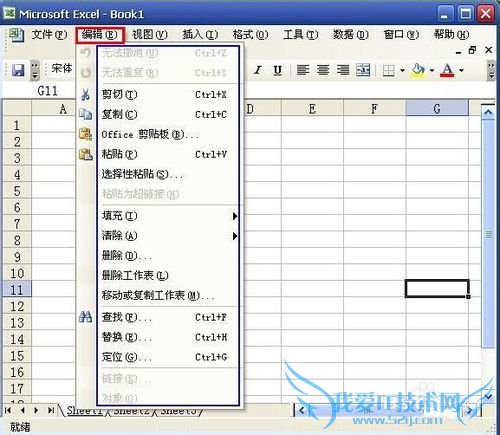Click the 编辑(E) menu

coord(100,35)
